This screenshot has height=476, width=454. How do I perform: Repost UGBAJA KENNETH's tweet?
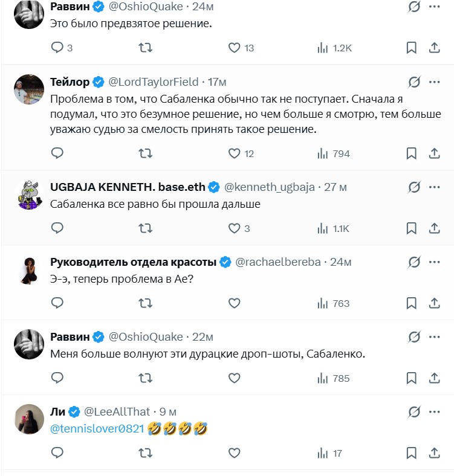146,228
